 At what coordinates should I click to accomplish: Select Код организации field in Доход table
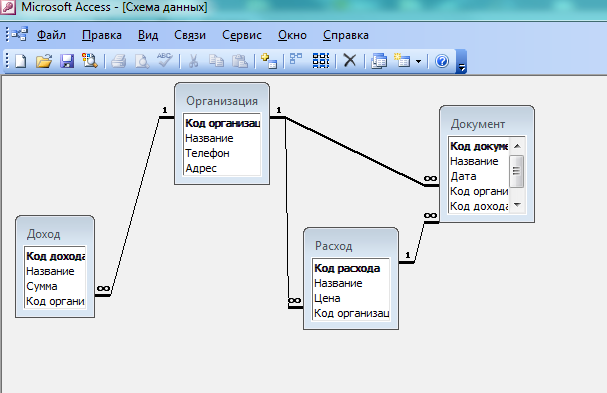pyautogui.click(x=55, y=302)
